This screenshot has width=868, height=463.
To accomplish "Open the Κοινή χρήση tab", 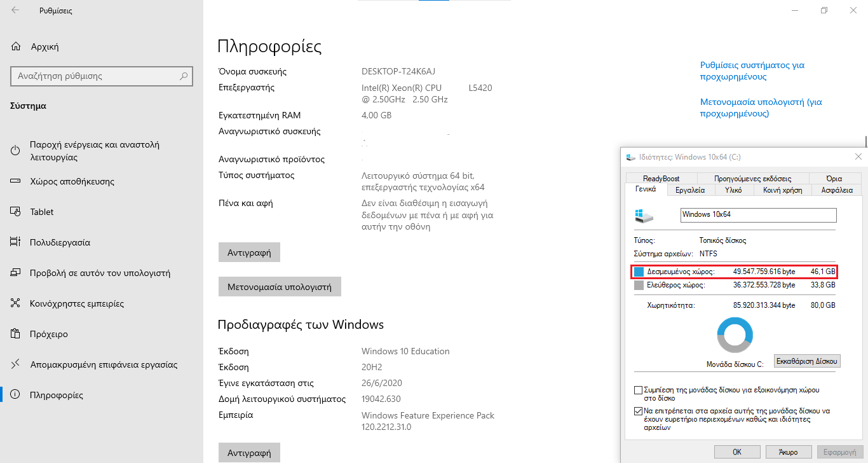I will (783, 190).
